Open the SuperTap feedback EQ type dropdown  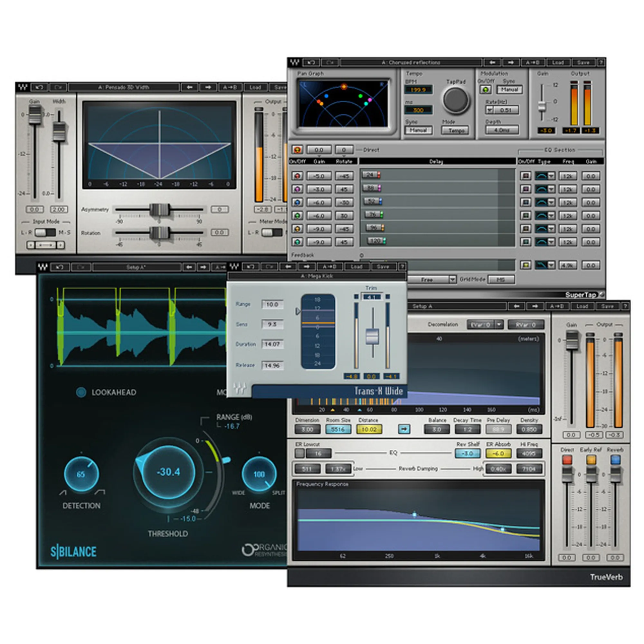pos(551,265)
